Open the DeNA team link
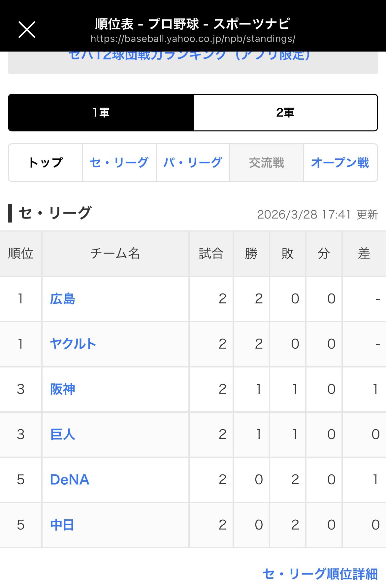The width and height of the screenshot is (386, 588). coord(70,480)
